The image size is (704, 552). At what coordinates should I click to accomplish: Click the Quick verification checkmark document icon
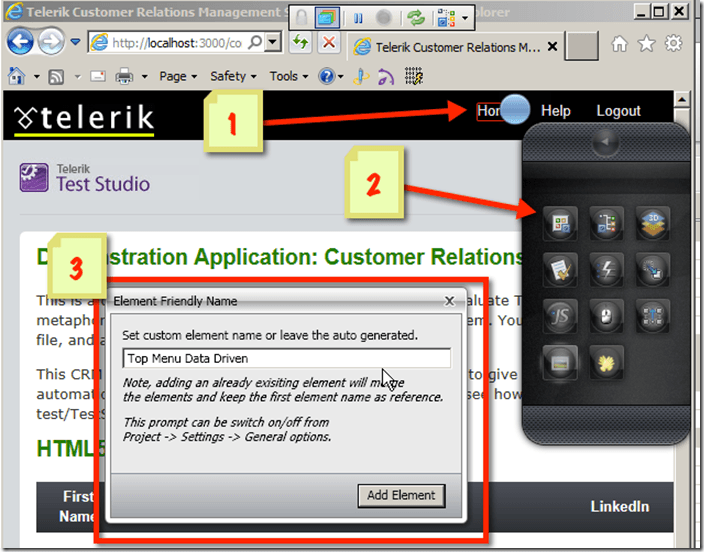click(x=560, y=269)
